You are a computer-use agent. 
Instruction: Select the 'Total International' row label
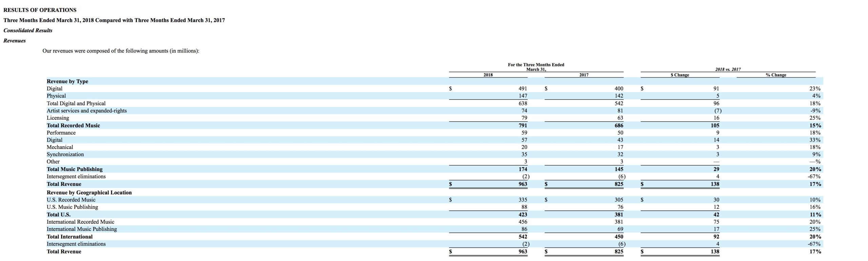70,237
